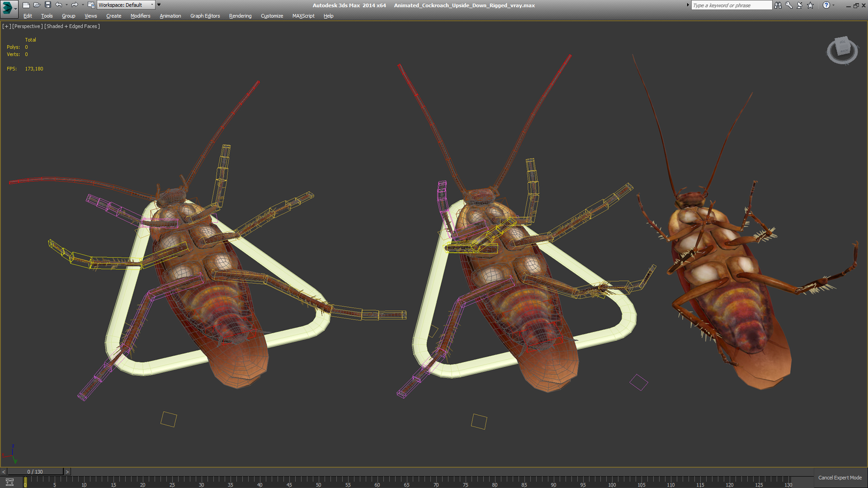Expand the undo history dropdown arrow
This screenshot has width=868, height=488.
point(66,5)
